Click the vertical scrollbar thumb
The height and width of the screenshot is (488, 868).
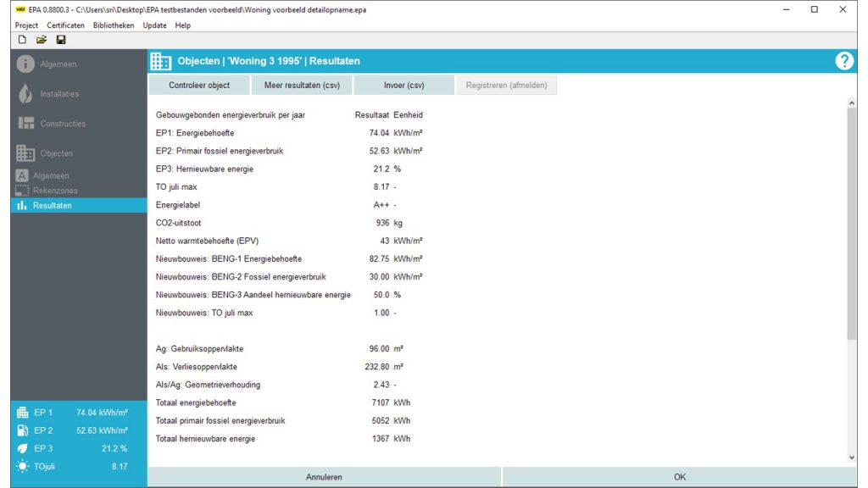[x=851, y=224]
